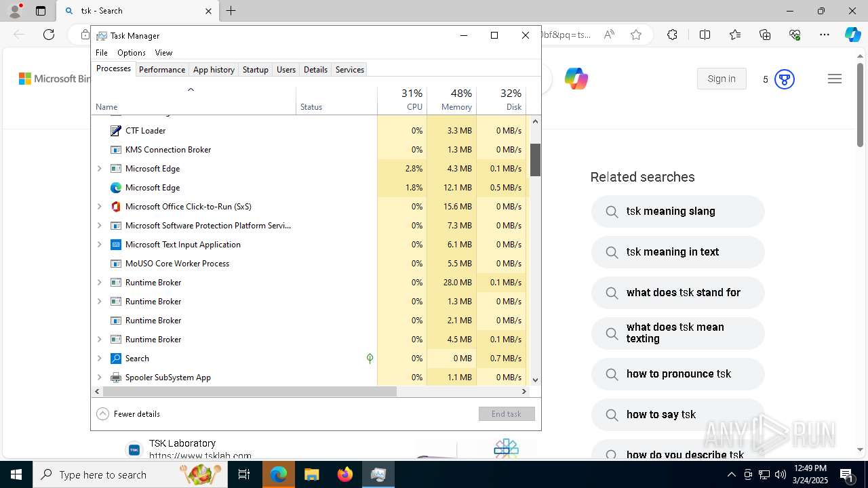Click the green leaf status icon for Search
Screen dimensions: 868x488
pyautogui.click(x=370, y=358)
